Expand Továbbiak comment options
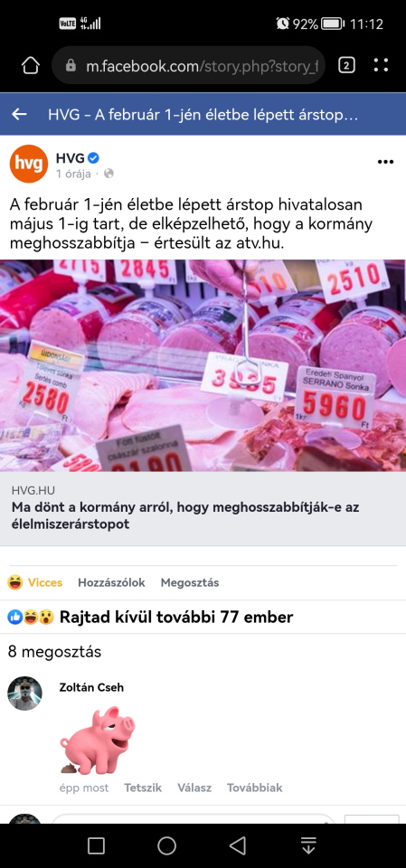 [x=255, y=788]
